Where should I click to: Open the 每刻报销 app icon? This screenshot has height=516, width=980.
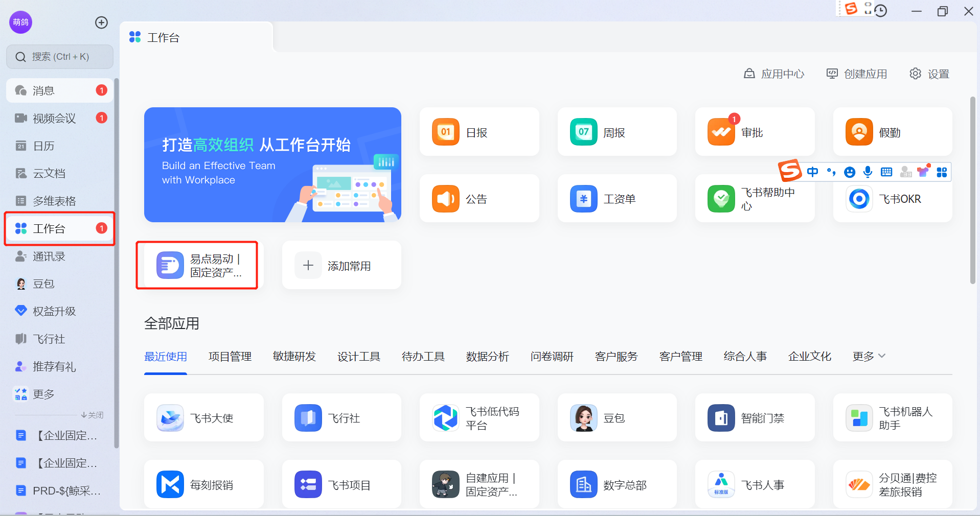[170, 484]
